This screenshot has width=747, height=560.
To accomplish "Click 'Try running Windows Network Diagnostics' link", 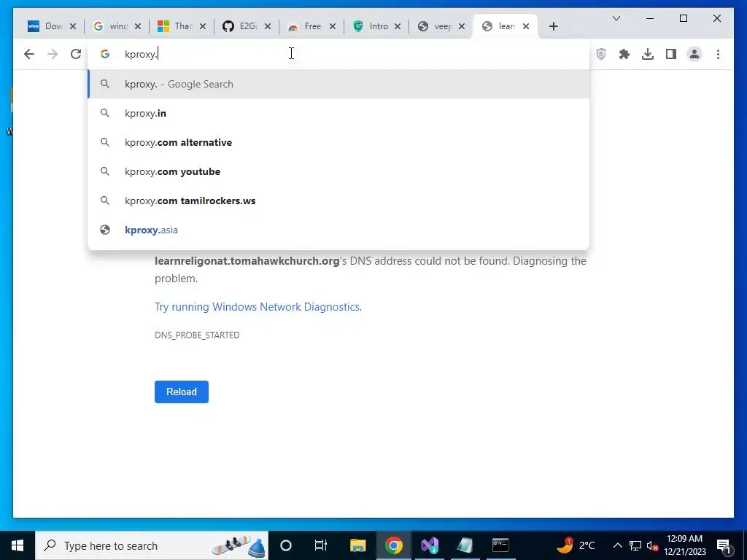I will [x=258, y=307].
